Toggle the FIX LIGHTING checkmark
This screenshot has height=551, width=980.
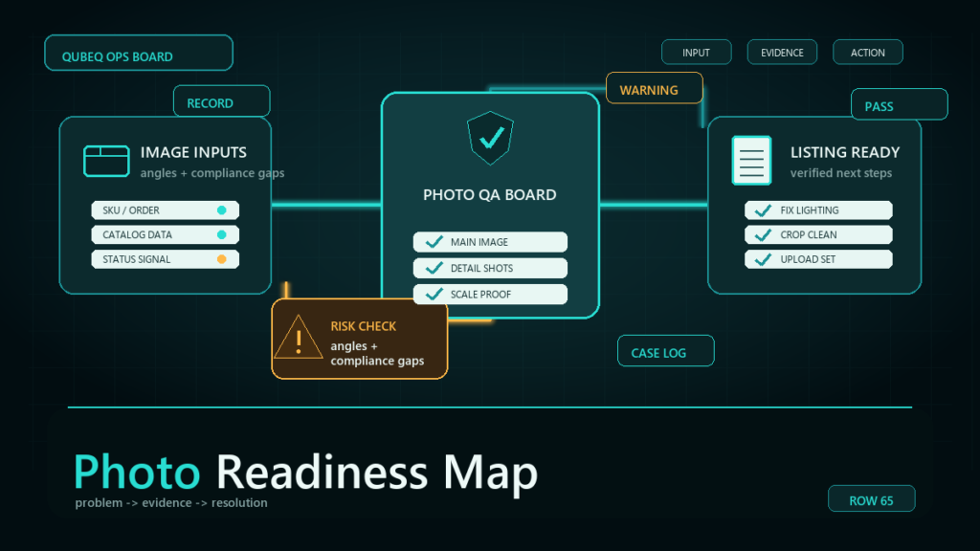click(x=763, y=210)
